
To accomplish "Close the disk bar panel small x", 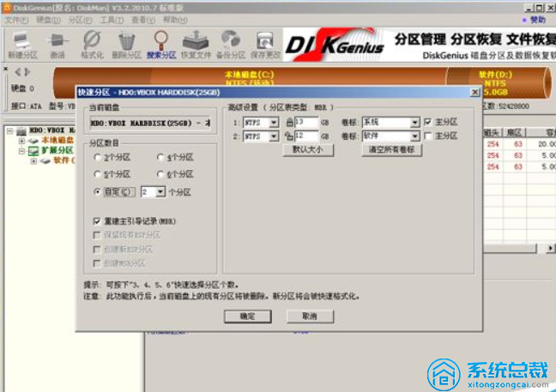I will tap(6, 69).
